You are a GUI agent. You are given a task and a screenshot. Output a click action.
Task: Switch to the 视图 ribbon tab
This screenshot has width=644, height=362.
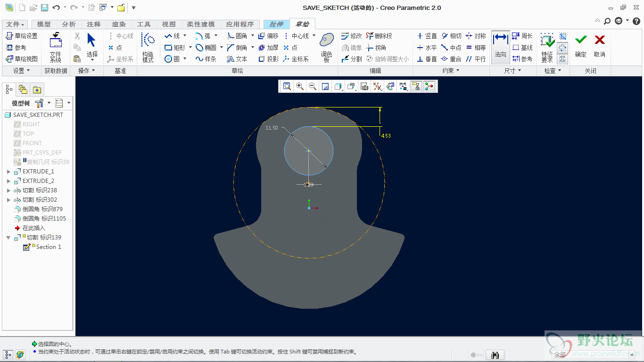coord(169,25)
